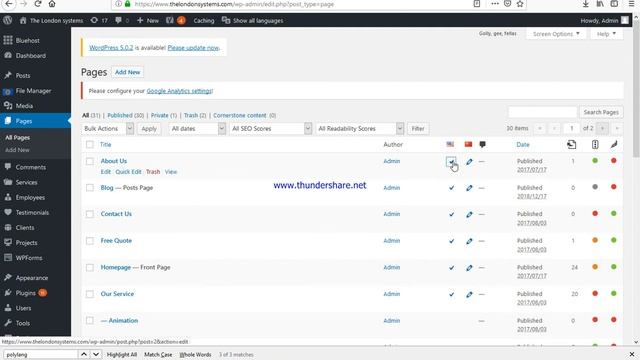The image size is (640, 360).
Task: Expand Screen Options panel
Action: [x=556, y=34]
